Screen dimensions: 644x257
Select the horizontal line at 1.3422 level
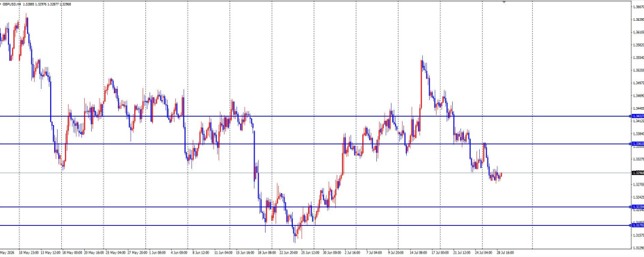(315, 116)
